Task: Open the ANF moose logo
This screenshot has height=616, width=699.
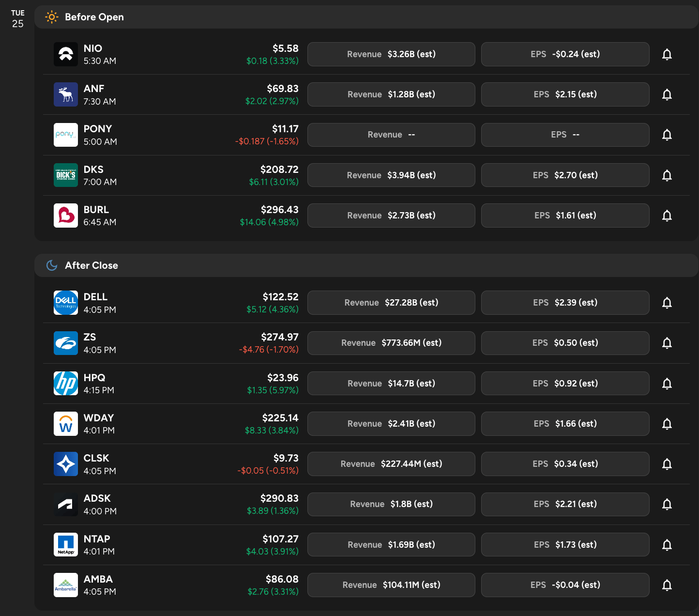Action: tap(66, 94)
